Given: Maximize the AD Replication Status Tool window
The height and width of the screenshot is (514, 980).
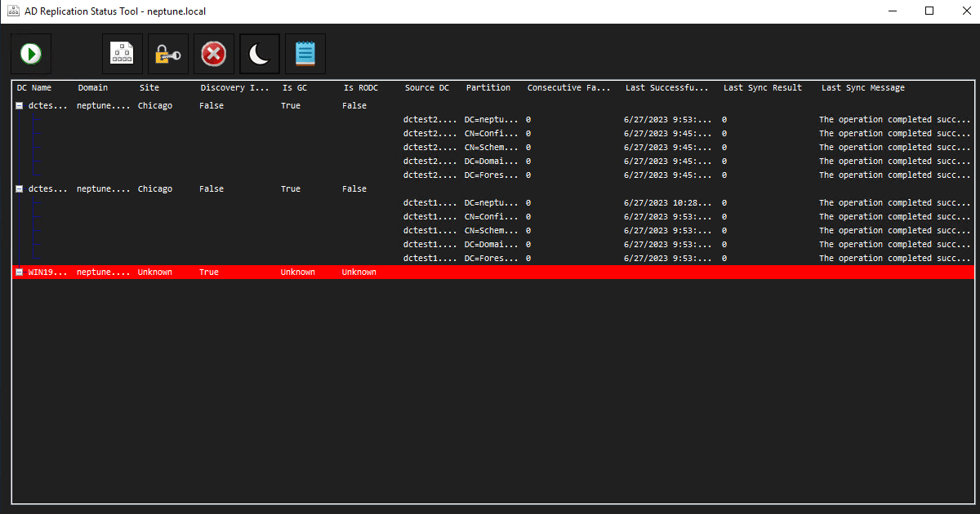Looking at the screenshot, I should (929, 11).
